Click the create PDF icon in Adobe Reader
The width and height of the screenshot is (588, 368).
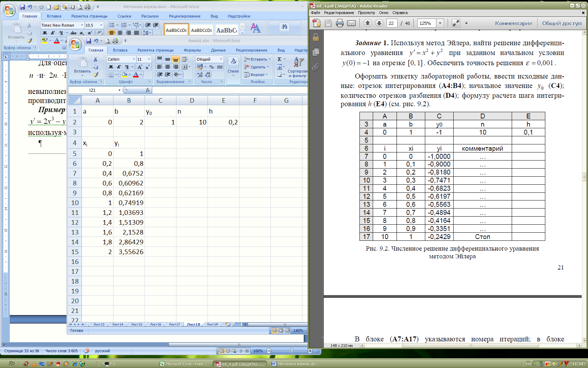coord(317,23)
